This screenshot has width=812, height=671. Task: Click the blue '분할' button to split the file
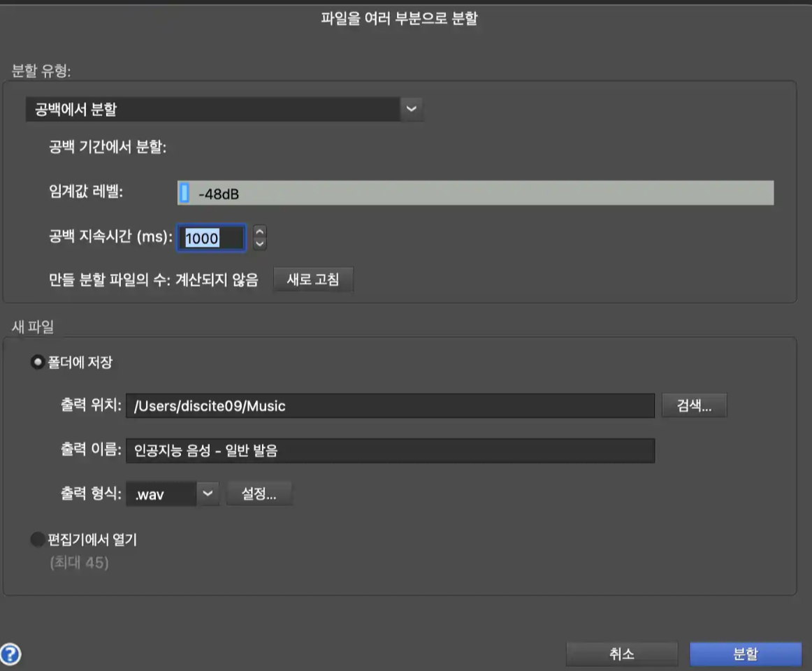[747, 654]
